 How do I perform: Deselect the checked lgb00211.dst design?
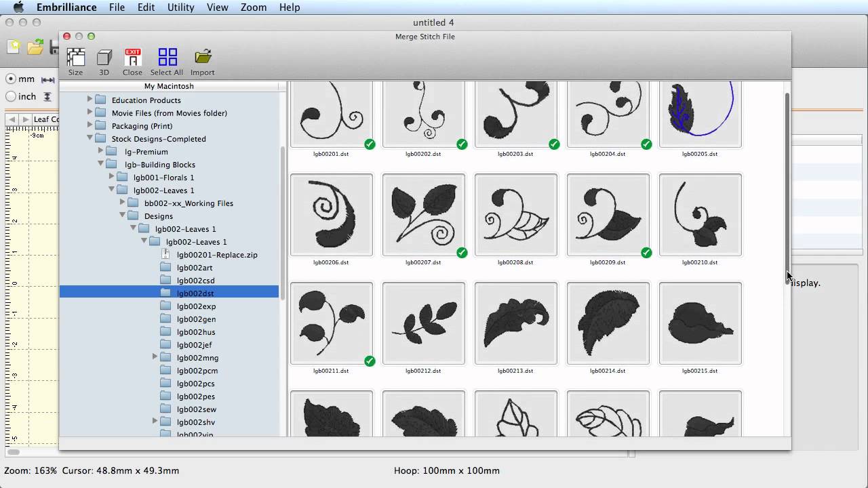(x=370, y=361)
